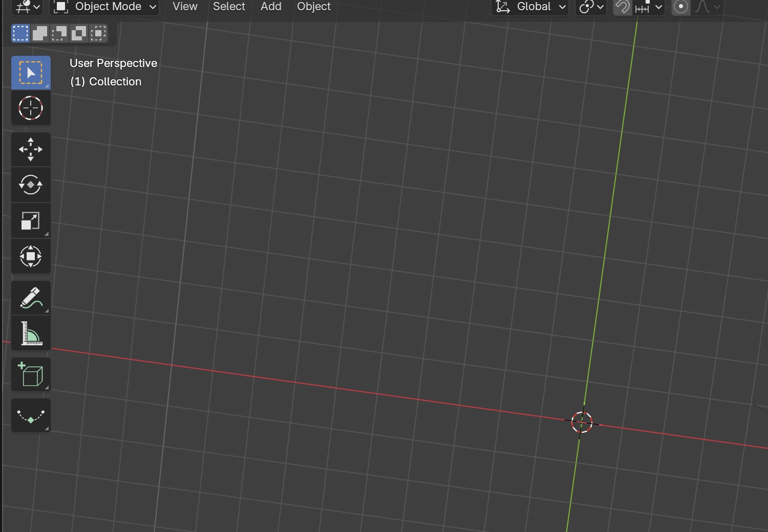Image resolution: width=768 pixels, height=532 pixels.
Task: Activate the 3D Cursor tool
Action: click(x=31, y=108)
